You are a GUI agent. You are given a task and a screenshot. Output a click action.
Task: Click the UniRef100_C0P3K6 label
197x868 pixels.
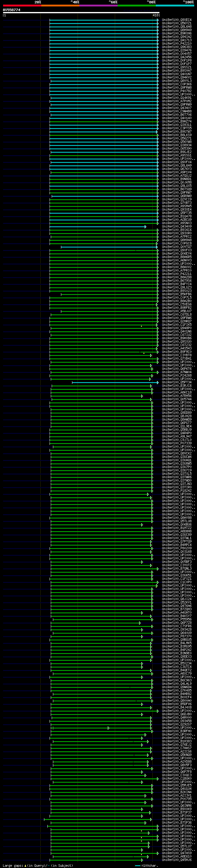click(177, 84)
